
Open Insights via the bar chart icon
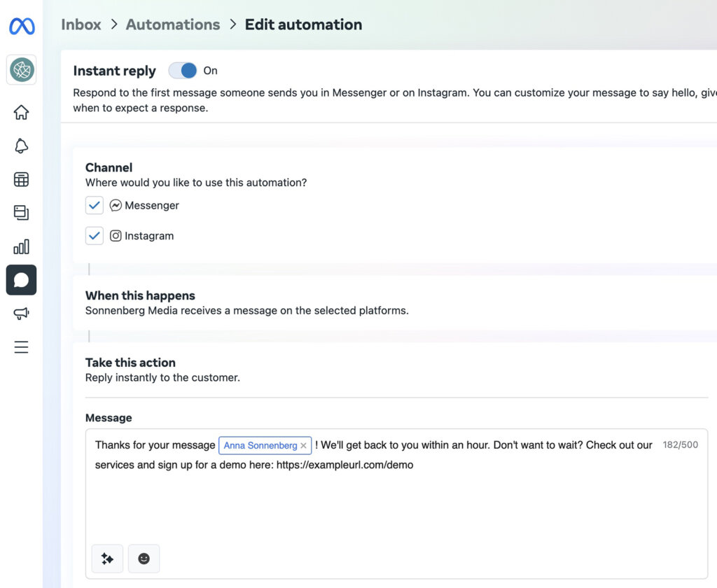tap(21, 246)
